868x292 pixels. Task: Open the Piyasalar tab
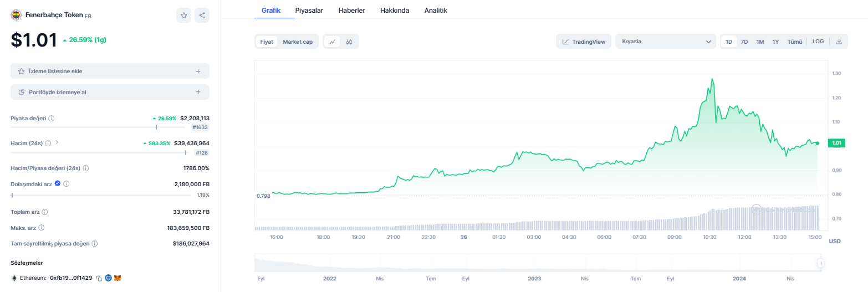tap(309, 11)
